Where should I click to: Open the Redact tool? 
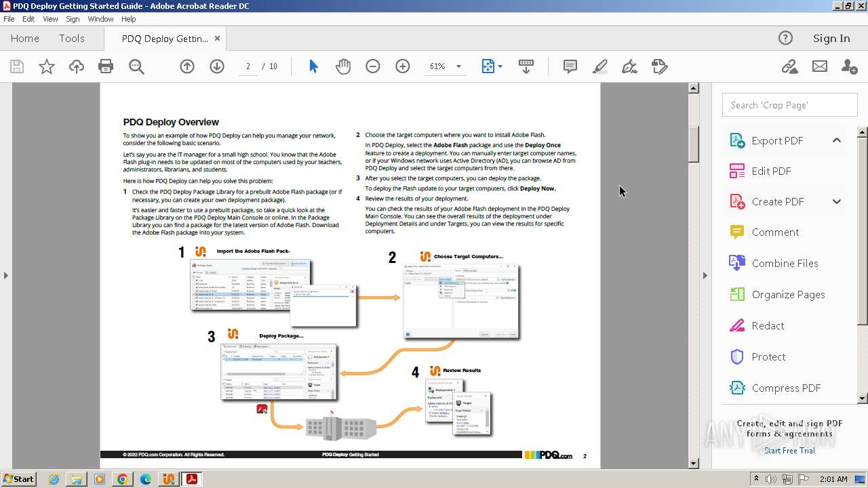coord(768,325)
